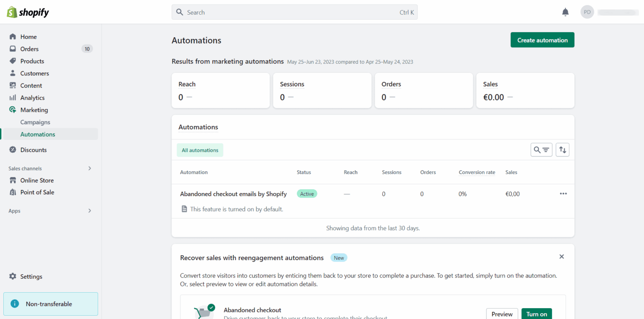
Task: Click inside the Search field
Action: click(293, 12)
